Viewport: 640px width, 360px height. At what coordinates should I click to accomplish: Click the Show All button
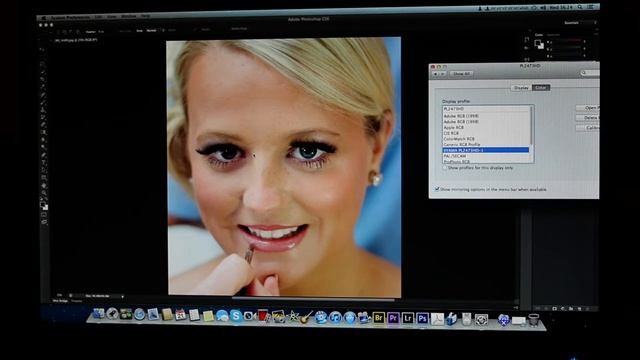pos(461,74)
